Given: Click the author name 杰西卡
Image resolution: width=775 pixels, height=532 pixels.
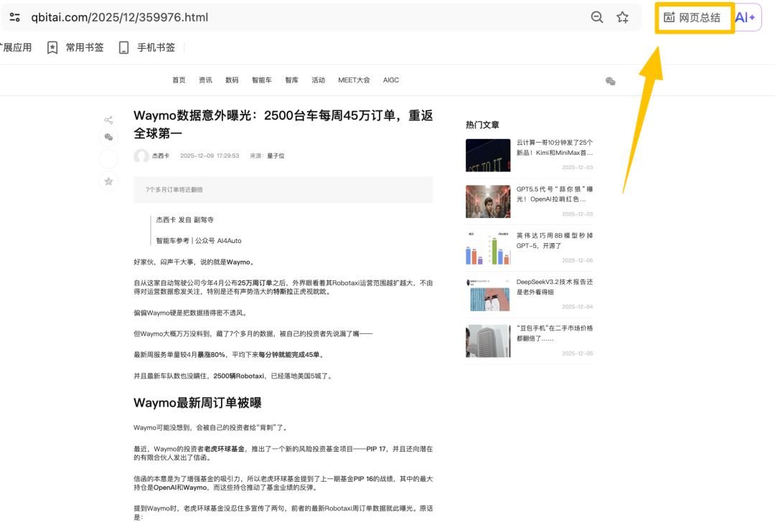Looking at the screenshot, I should point(161,156).
